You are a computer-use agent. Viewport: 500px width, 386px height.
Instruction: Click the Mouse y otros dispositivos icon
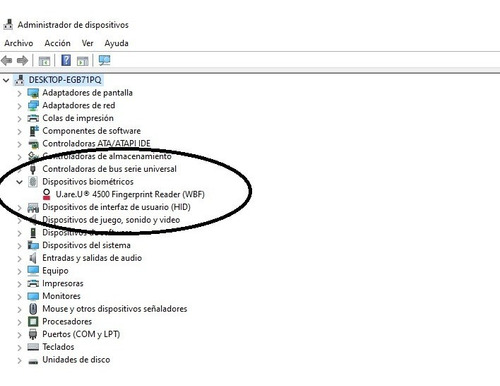coord(33,309)
